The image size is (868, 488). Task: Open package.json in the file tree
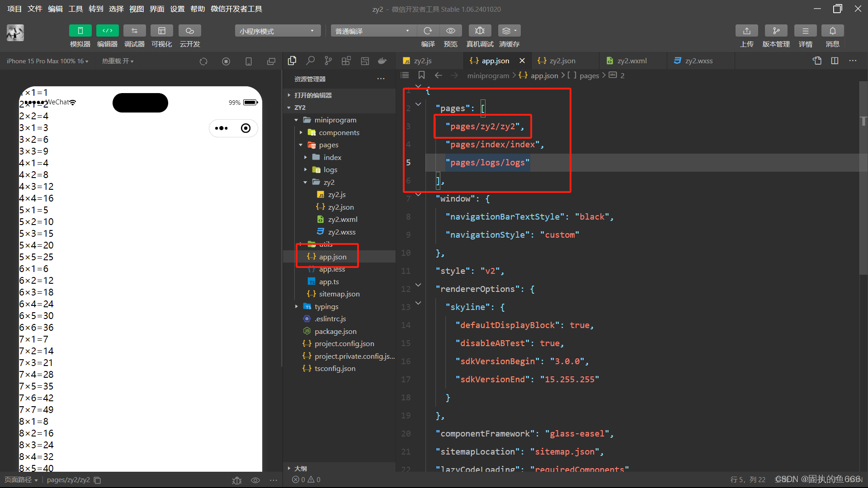pos(335,331)
